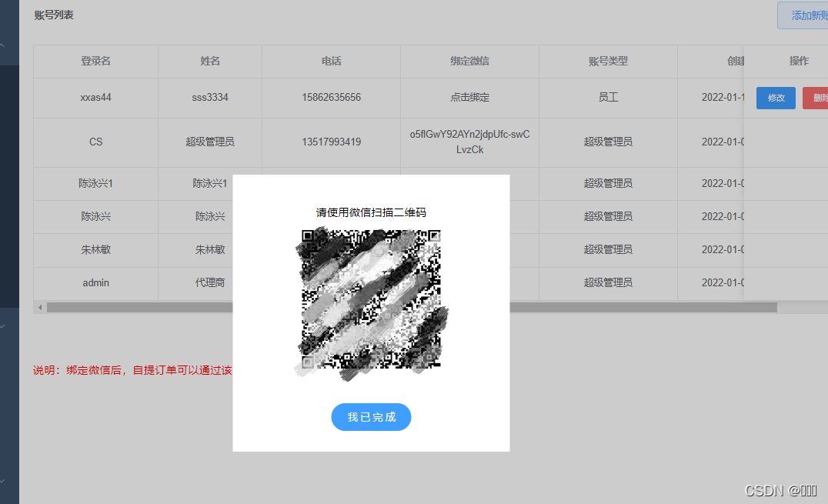Click the 代理商 name cell

tap(210, 282)
